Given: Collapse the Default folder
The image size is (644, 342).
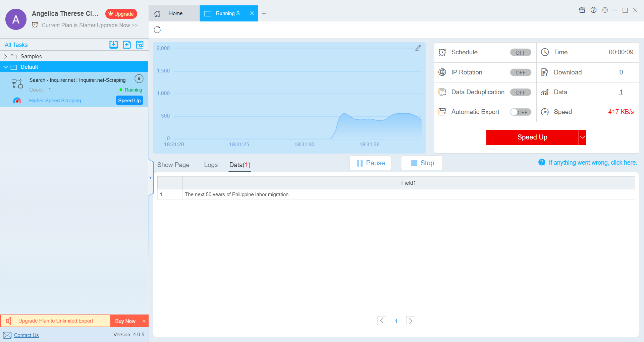Looking at the screenshot, I should pos(6,67).
